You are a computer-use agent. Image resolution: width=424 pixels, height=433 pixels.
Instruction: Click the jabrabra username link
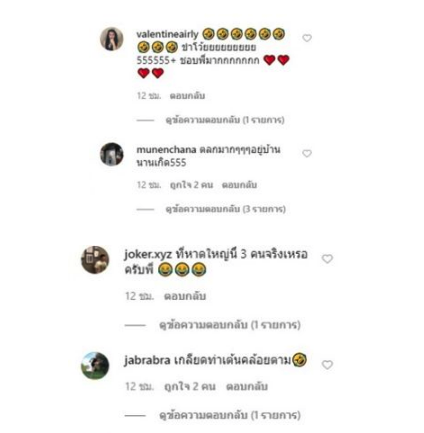pyautogui.click(x=147, y=360)
